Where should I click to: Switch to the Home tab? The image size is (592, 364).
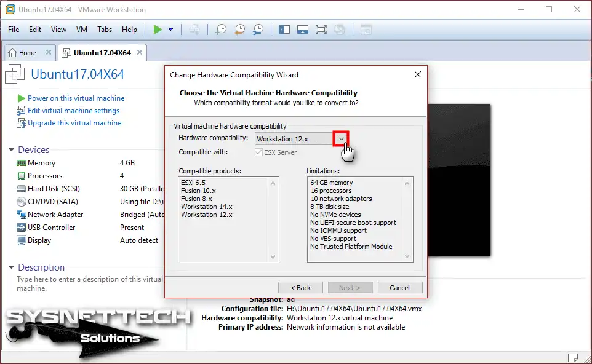27,53
